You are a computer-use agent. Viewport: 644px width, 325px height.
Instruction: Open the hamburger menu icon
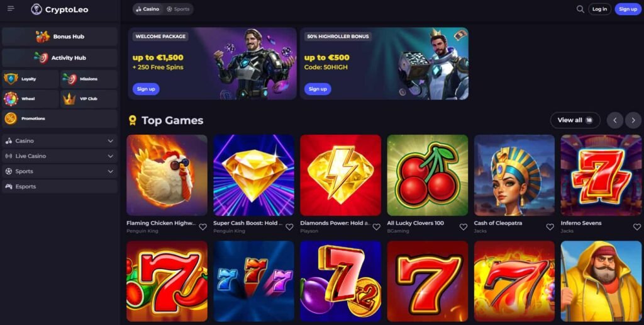tap(11, 9)
